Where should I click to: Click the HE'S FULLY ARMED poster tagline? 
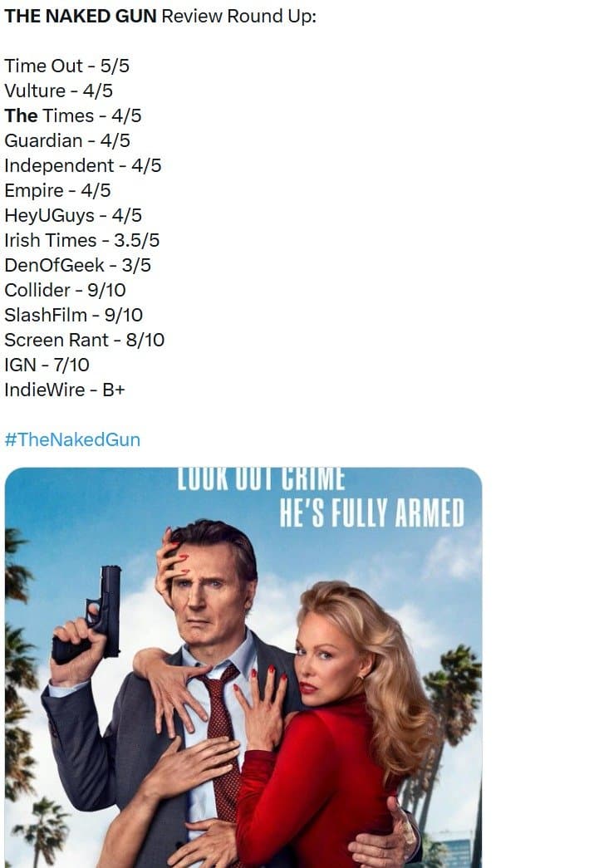pos(371,514)
